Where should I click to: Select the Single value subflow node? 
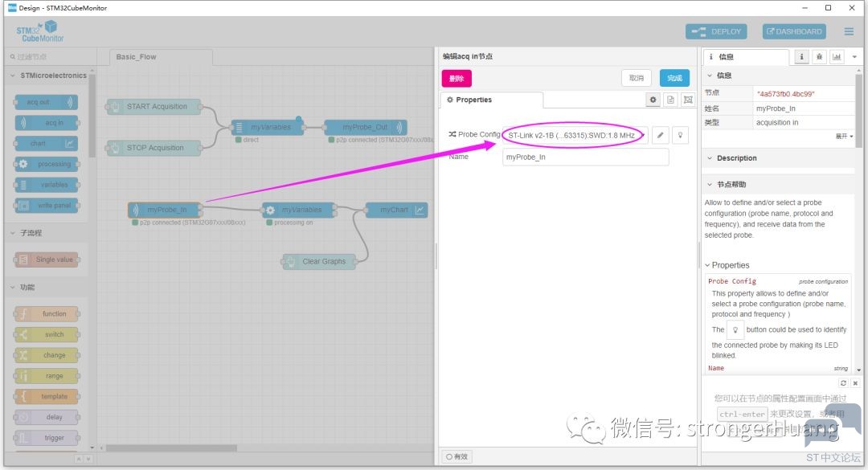pyautogui.click(x=47, y=260)
